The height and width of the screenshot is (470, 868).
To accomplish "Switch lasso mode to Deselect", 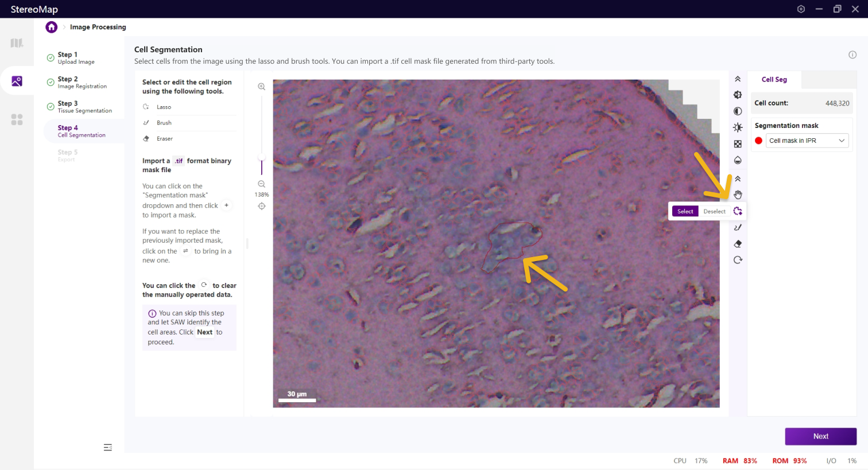I will coord(714,211).
